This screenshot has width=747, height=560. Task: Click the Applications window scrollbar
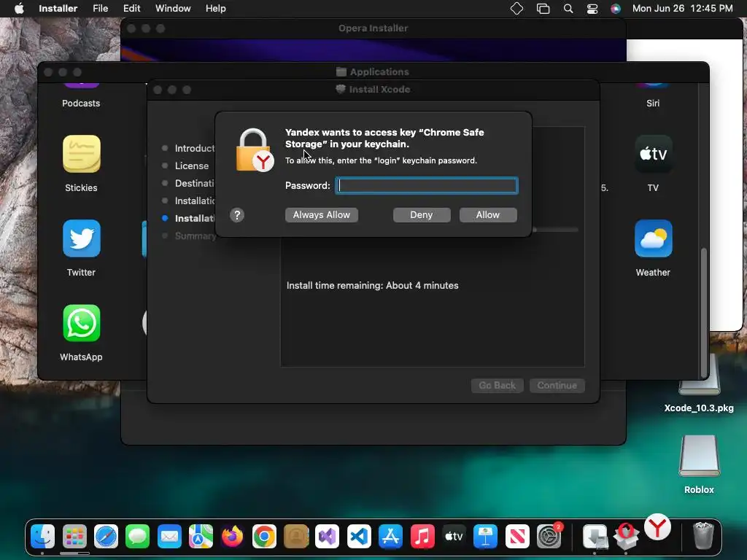click(703, 312)
